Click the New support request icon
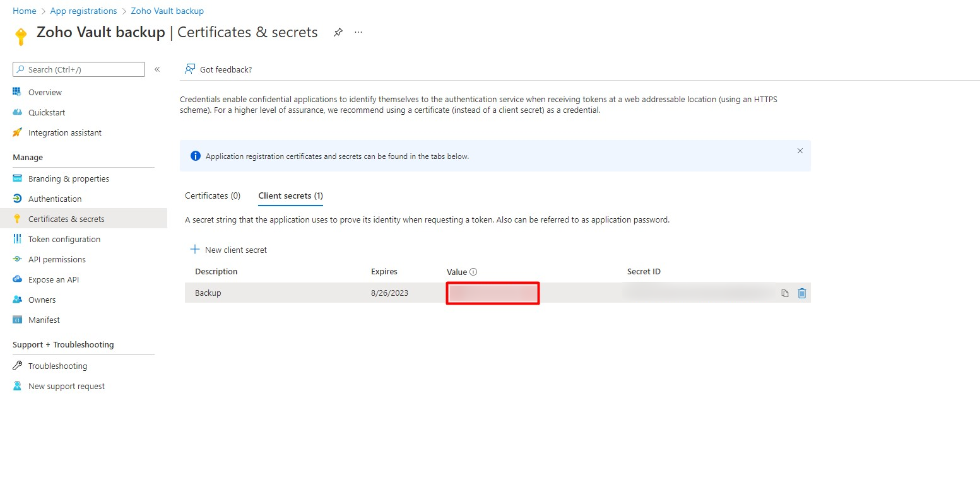The image size is (980, 478). [x=17, y=386]
